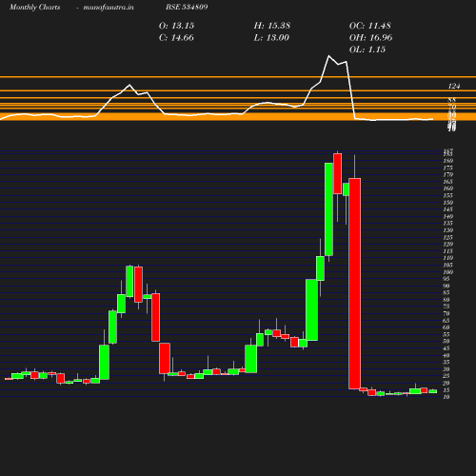The width and height of the screenshot is (476, 476).
Task: Click the "BSE 534809" symbol label
Action: [187, 7]
